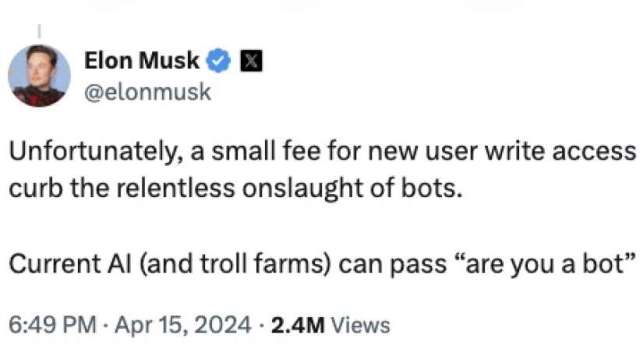Open Elon Musk's profile picture
The width and height of the screenshot is (640, 360).
[x=39, y=76]
